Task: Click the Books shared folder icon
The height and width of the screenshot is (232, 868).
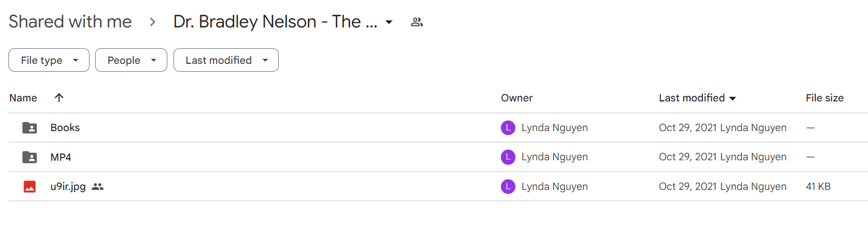Action: 30,128
